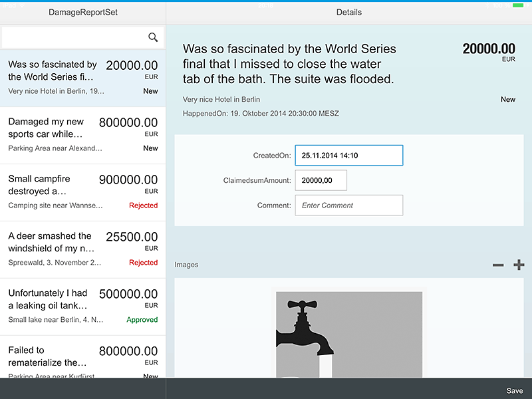532x399 pixels.
Task: Click the Enter Comment field
Action: 348,205
